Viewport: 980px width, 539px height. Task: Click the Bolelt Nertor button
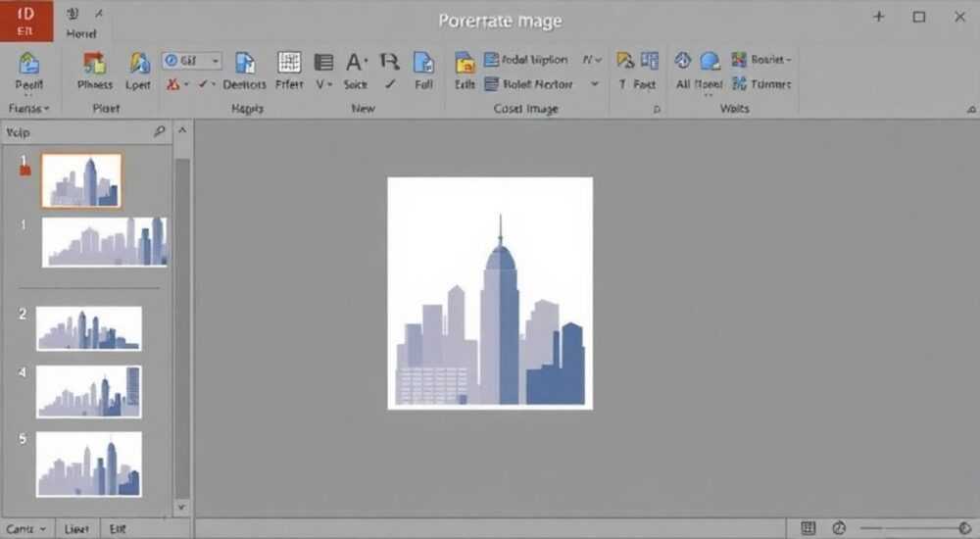[x=529, y=83]
